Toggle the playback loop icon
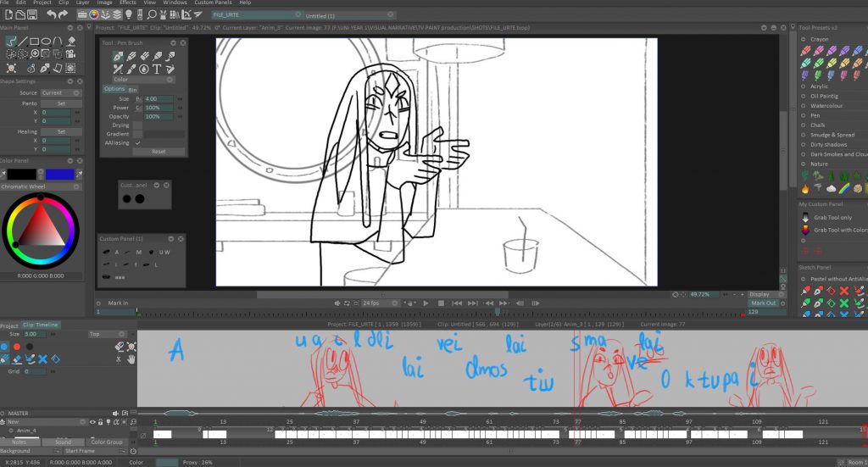The height and width of the screenshot is (467, 868). pos(347,303)
